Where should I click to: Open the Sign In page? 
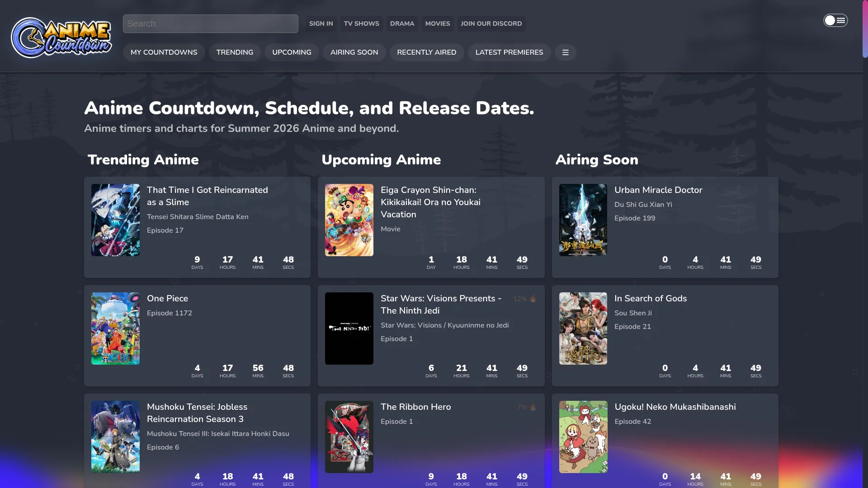click(x=321, y=23)
